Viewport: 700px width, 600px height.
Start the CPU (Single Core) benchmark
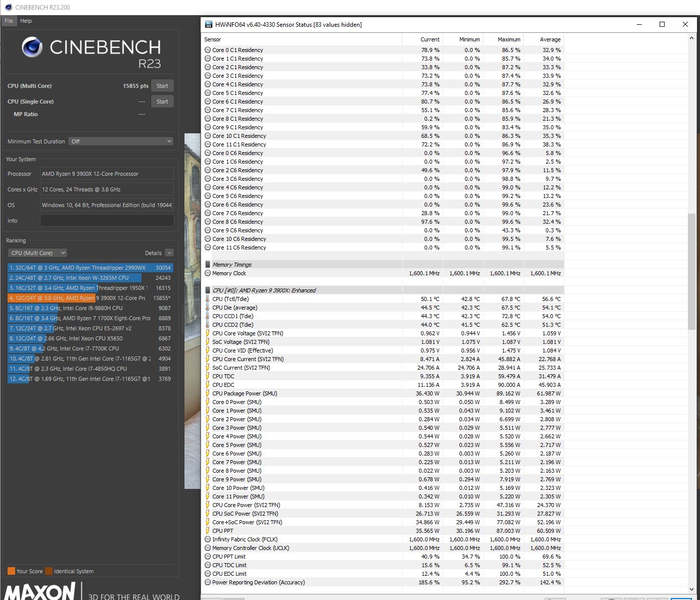point(162,101)
